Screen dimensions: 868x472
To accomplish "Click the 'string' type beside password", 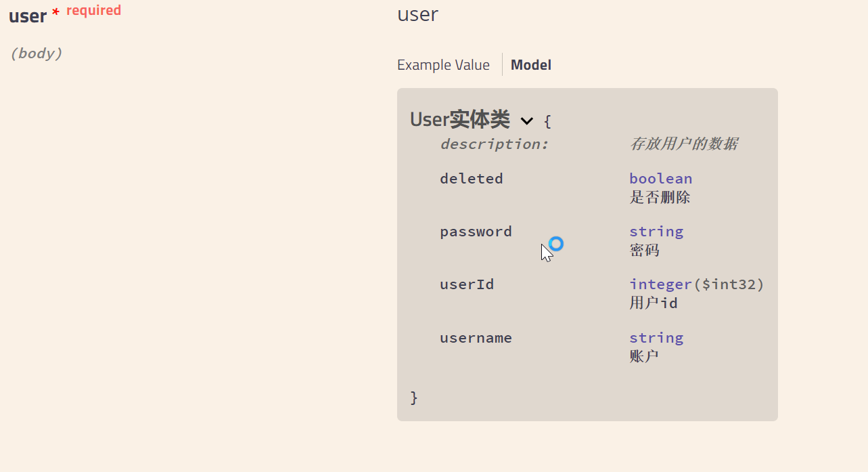I will click(656, 232).
